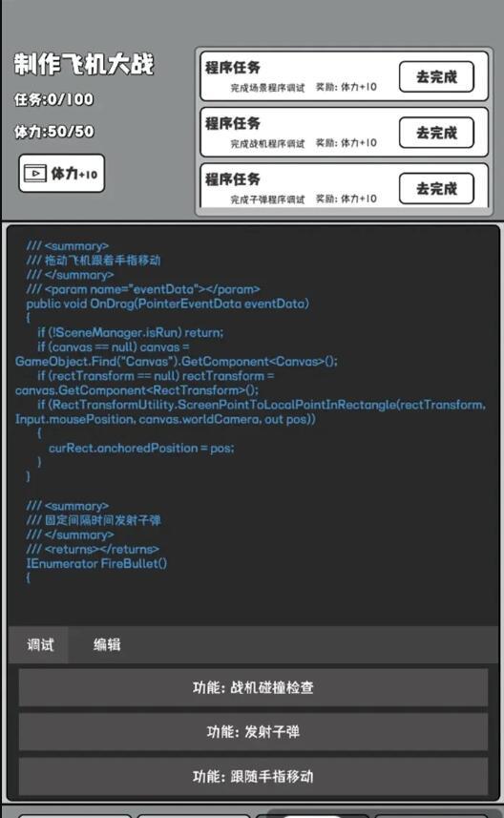Viewport: 504px width, 818px height.
Task: Click the 制作飞机大战 title
Action: [83, 65]
